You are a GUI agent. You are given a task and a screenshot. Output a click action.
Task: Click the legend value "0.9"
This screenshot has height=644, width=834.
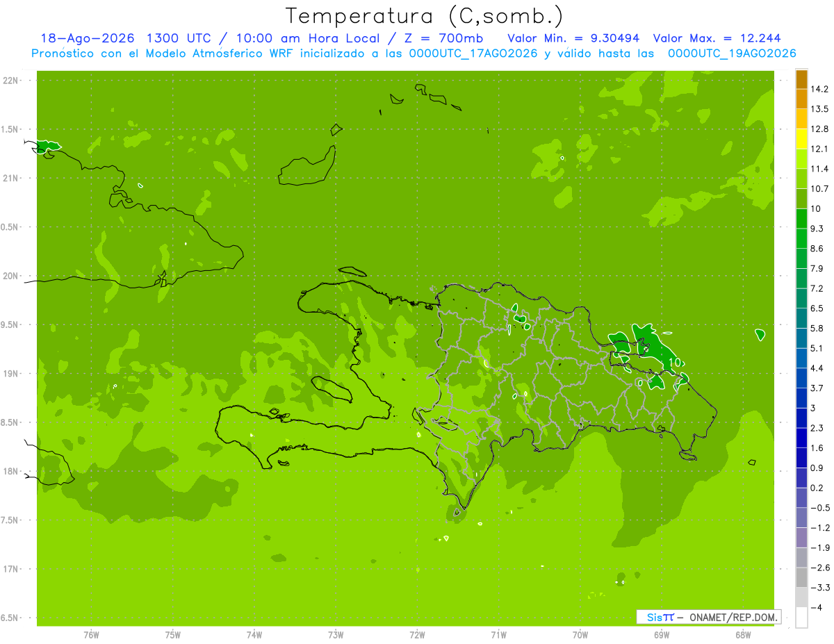(x=817, y=468)
